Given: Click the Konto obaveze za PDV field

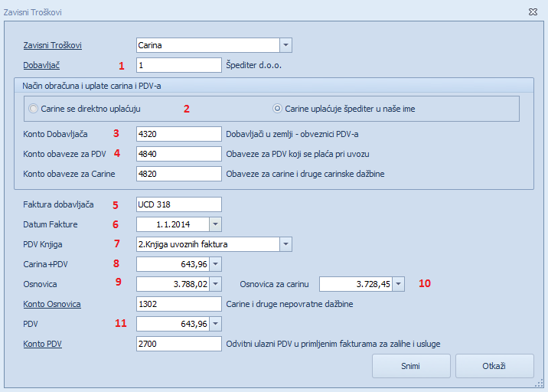Looking at the screenshot, I should coord(178,154).
